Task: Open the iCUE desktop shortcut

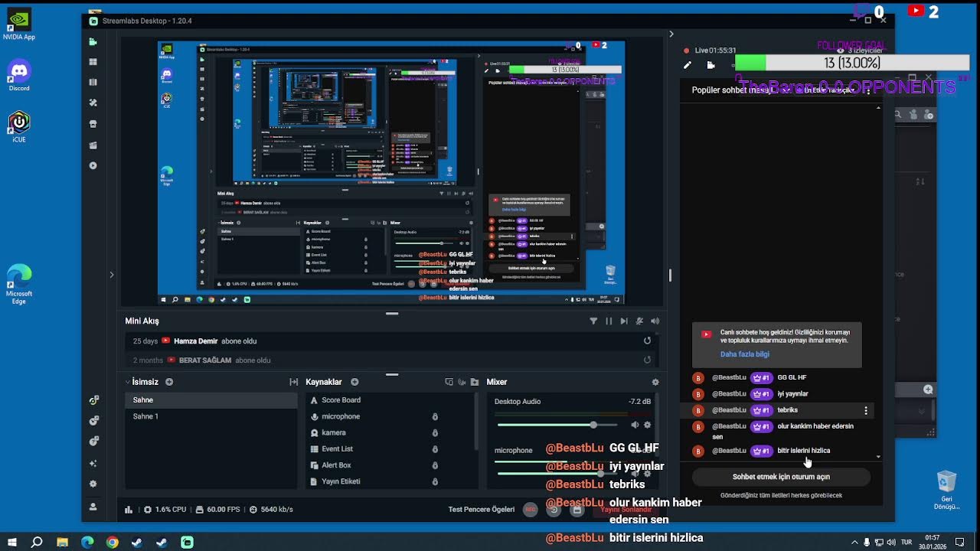Action: point(19,127)
